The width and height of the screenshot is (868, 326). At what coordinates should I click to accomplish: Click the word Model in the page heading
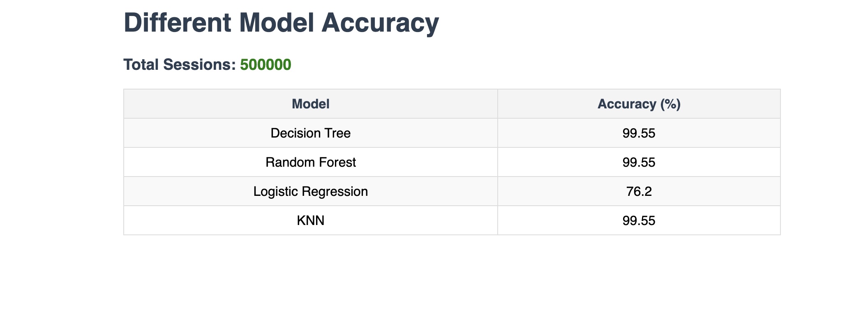point(277,23)
